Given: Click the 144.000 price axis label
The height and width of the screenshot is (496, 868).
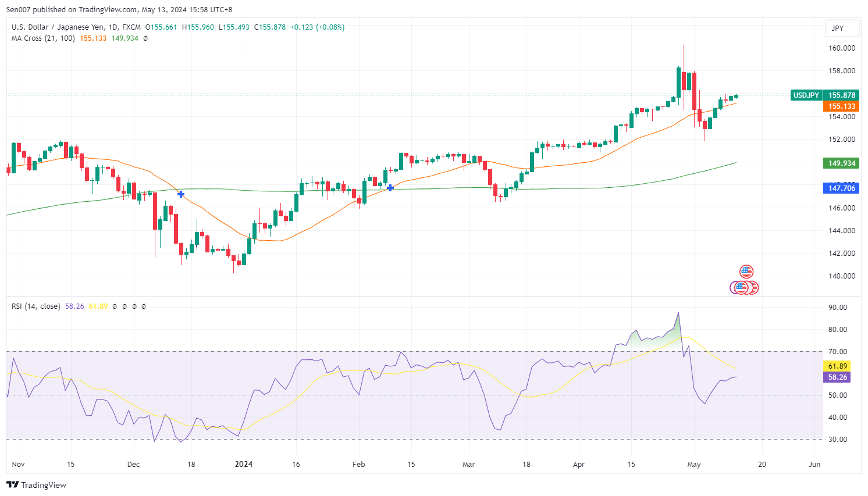Looking at the screenshot, I should (x=842, y=231).
